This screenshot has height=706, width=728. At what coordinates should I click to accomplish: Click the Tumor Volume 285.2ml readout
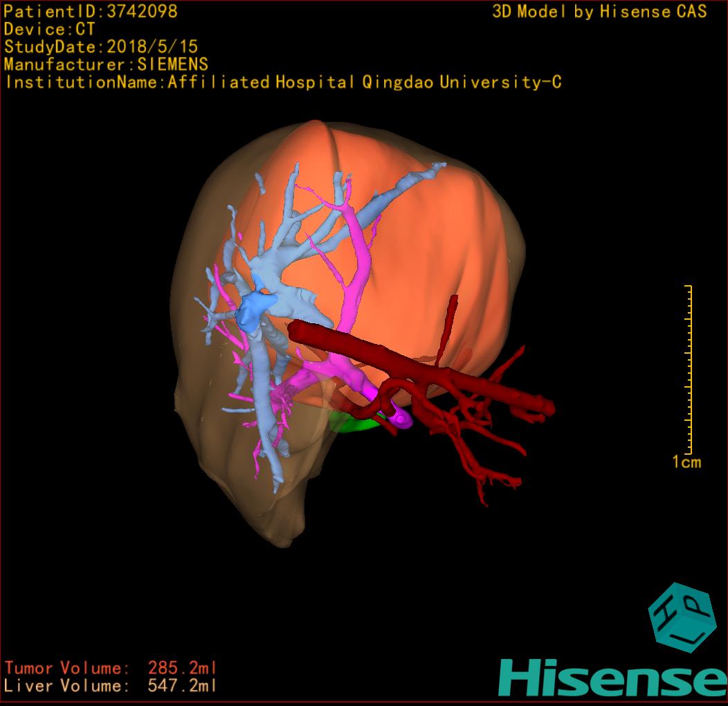pyautogui.click(x=111, y=668)
